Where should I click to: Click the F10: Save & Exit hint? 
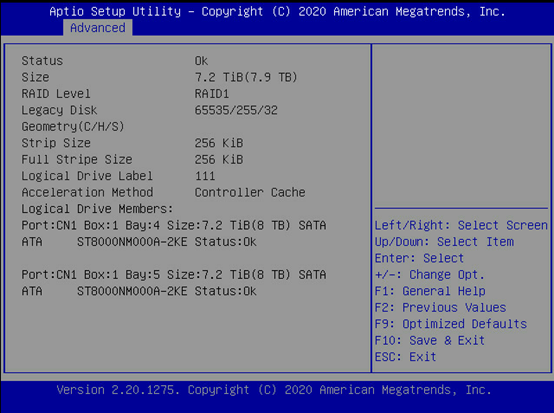click(x=430, y=340)
